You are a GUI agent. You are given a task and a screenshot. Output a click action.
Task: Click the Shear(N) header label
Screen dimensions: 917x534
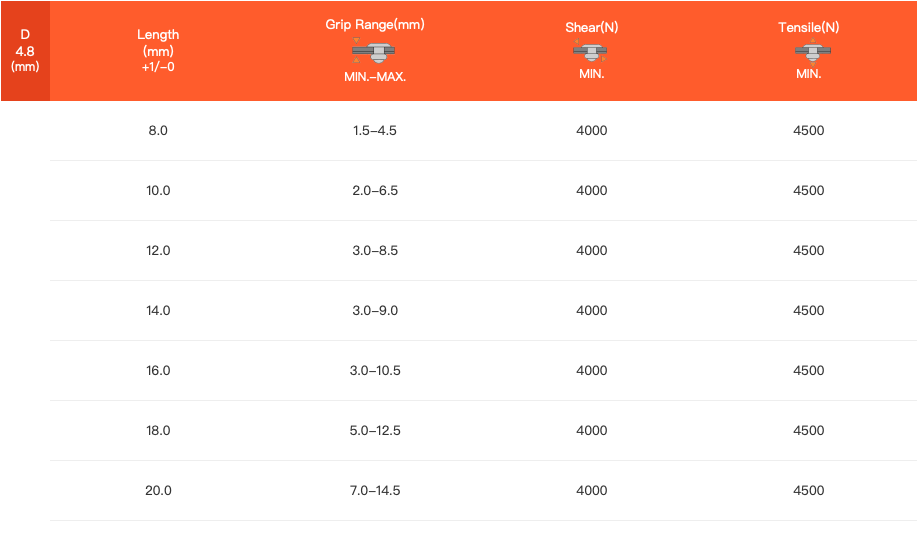[591, 27]
